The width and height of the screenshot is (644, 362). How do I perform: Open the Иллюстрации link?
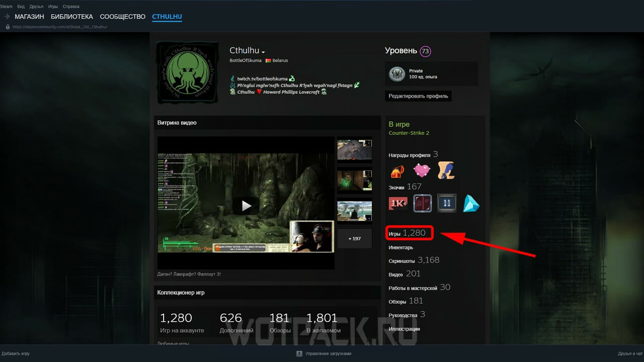(405, 329)
